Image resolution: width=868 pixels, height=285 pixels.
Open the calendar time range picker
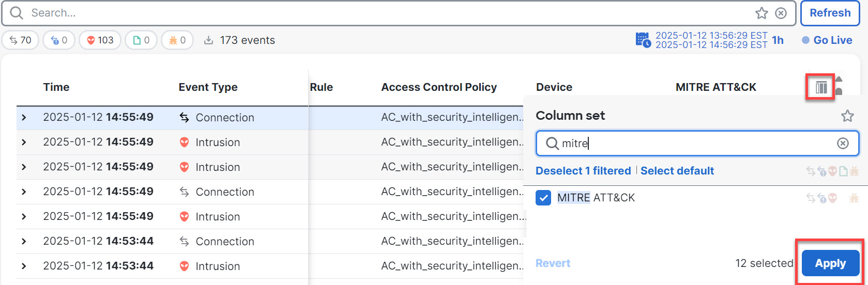click(x=643, y=40)
